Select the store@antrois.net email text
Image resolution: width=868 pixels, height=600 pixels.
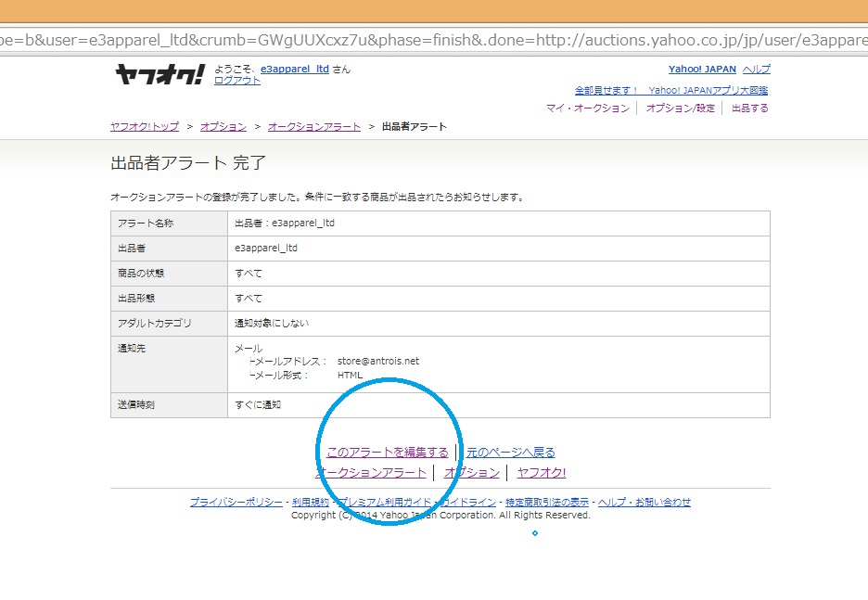tap(378, 361)
